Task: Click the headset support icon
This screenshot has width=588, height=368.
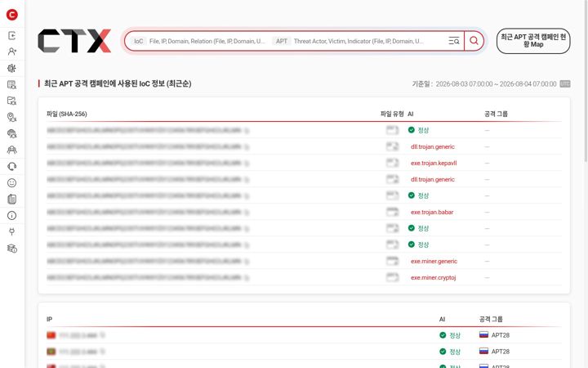Action: point(12,166)
